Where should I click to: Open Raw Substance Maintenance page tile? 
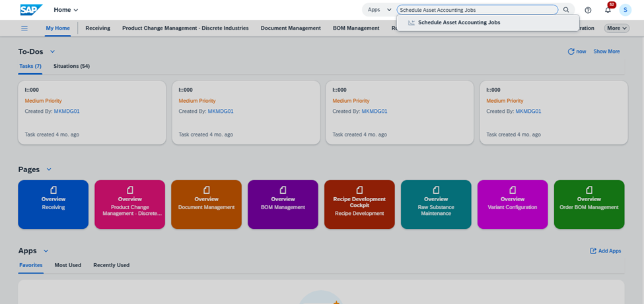[x=436, y=204]
